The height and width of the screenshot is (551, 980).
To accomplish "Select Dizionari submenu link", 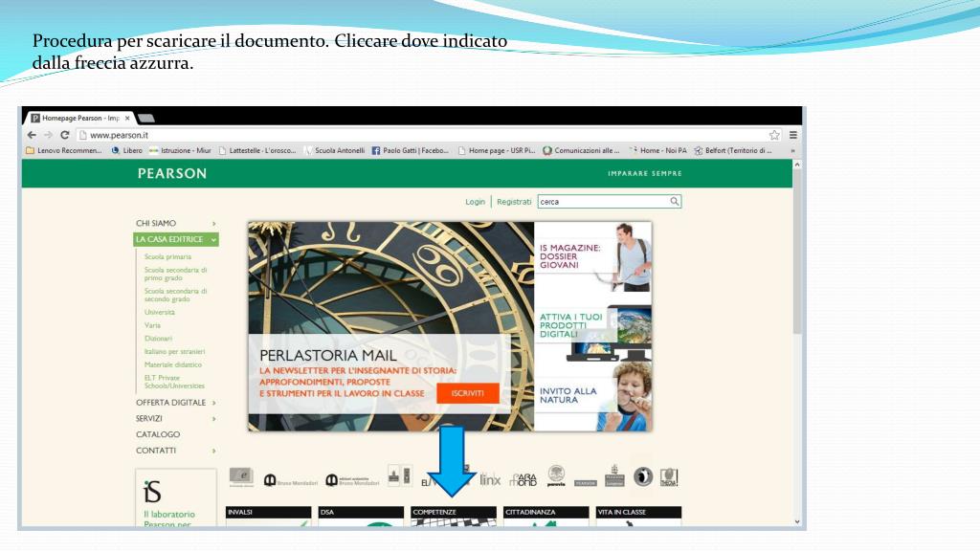I will [x=158, y=339].
